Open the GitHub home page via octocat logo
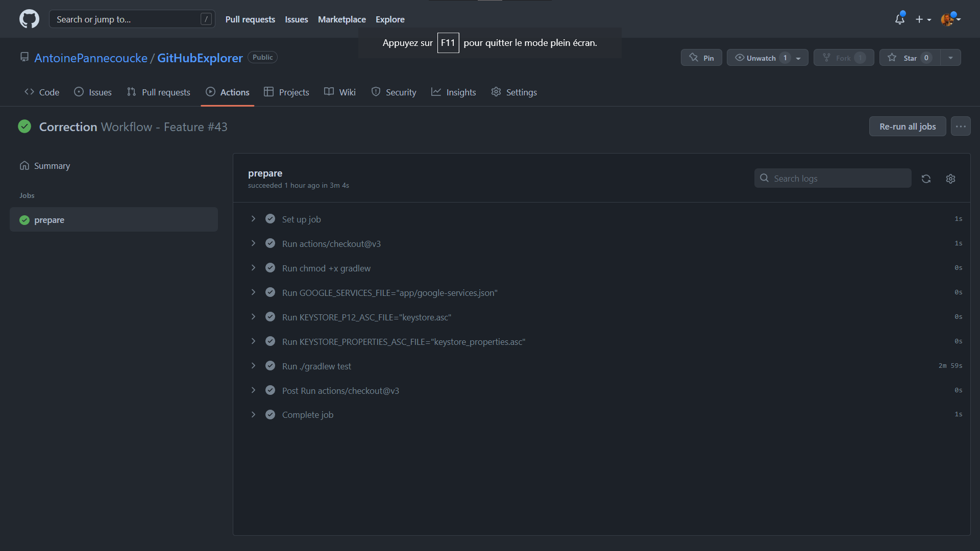This screenshot has height=551, width=980. click(x=29, y=19)
